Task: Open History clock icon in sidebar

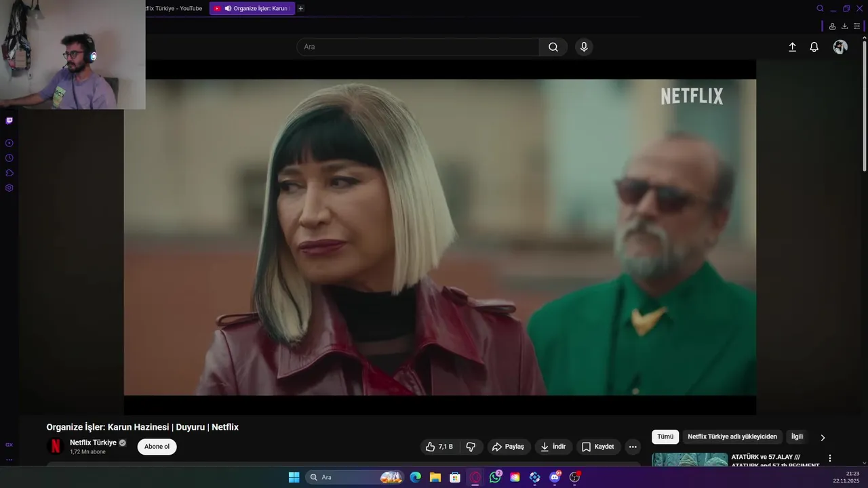Action: 9,158
